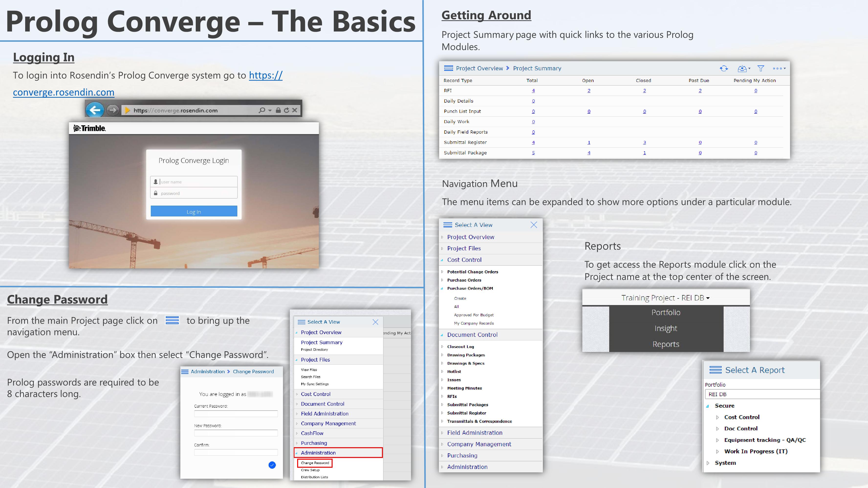This screenshot has width=868, height=488.
Task: Click the New Password input field
Action: 236,433
